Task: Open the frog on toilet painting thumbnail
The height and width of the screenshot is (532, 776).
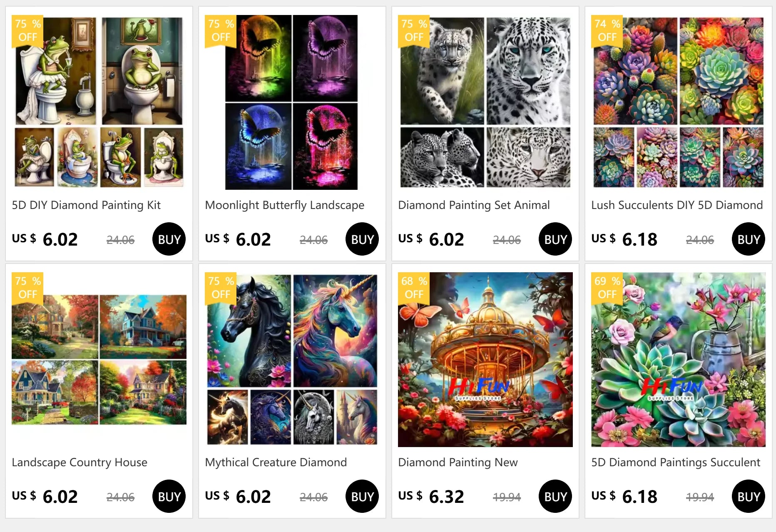Action: [99, 102]
